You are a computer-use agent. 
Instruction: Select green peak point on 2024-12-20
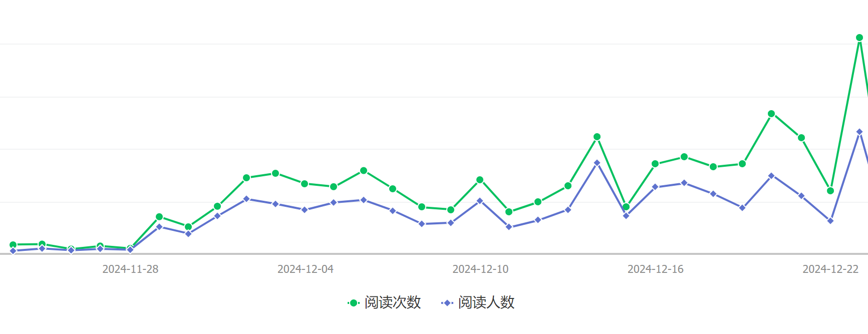coord(771,114)
